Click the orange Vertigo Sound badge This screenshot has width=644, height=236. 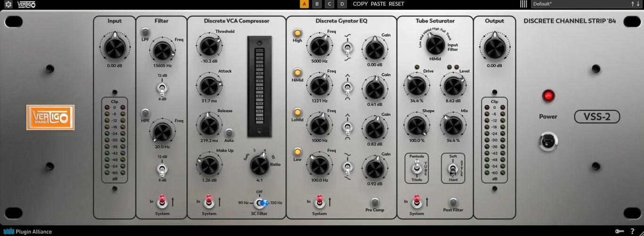[x=50, y=117]
